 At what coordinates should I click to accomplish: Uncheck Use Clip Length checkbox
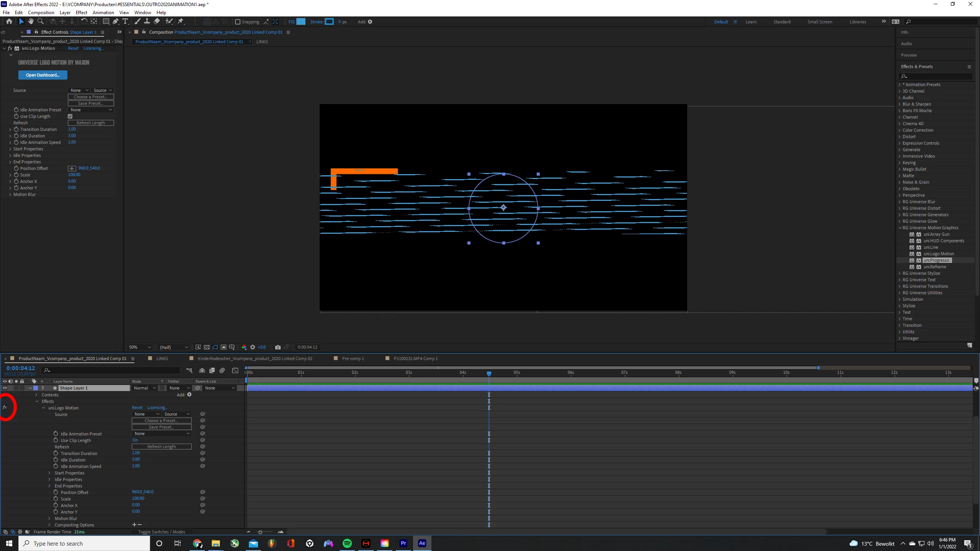click(70, 116)
